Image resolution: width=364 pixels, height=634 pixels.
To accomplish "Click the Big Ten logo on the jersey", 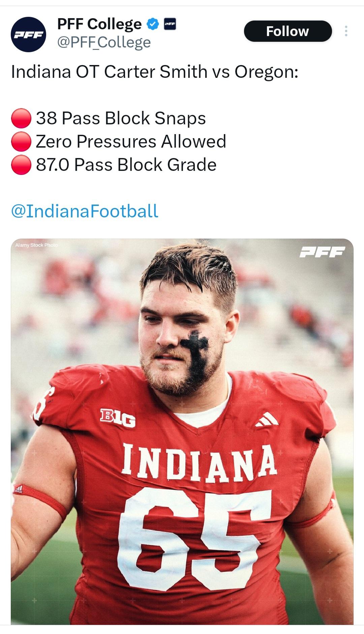I will [x=118, y=418].
